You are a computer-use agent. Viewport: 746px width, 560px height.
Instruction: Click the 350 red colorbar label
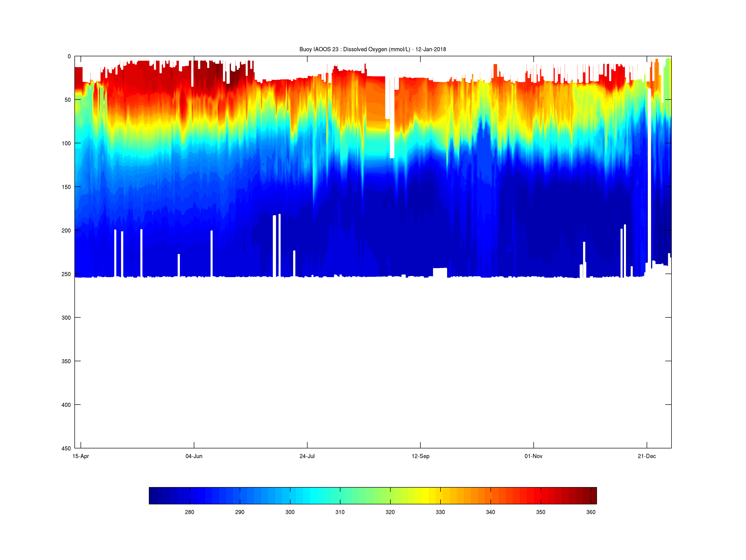tap(541, 512)
